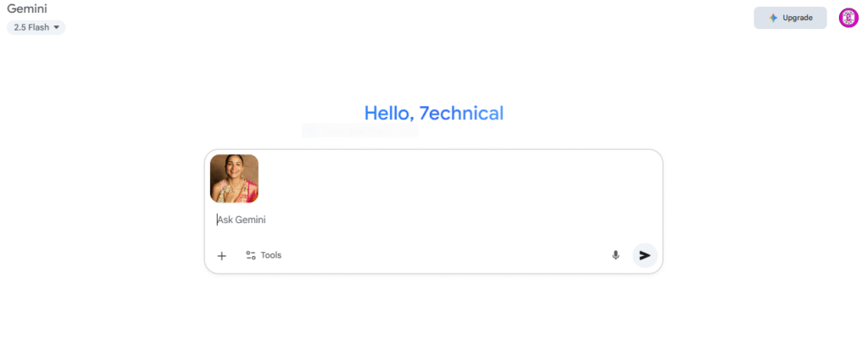
Task: Click the plus icon to add files
Action: coord(221,256)
